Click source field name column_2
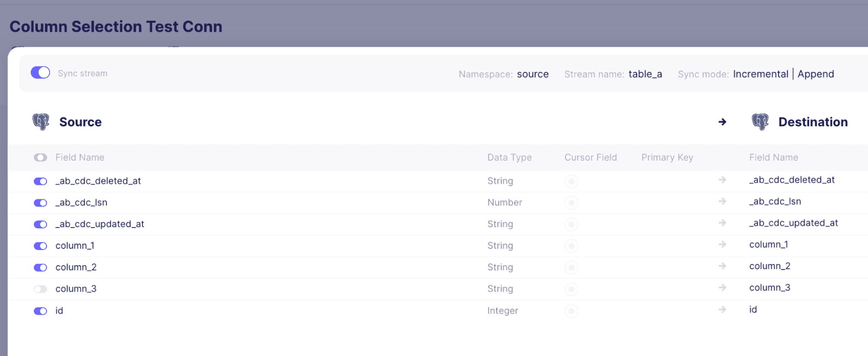868x356 pixels. [76, 267]
